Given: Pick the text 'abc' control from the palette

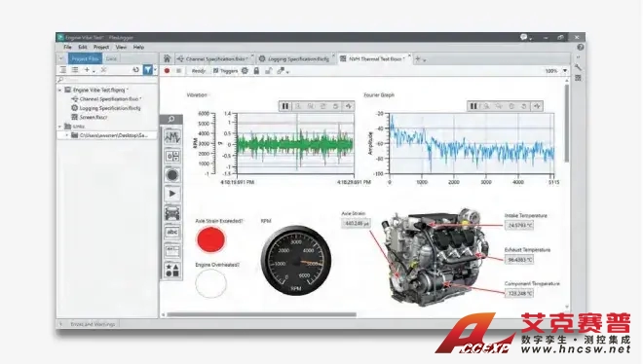Looking at the screenshot, I should pyautogui.click(x=172, y=232).
